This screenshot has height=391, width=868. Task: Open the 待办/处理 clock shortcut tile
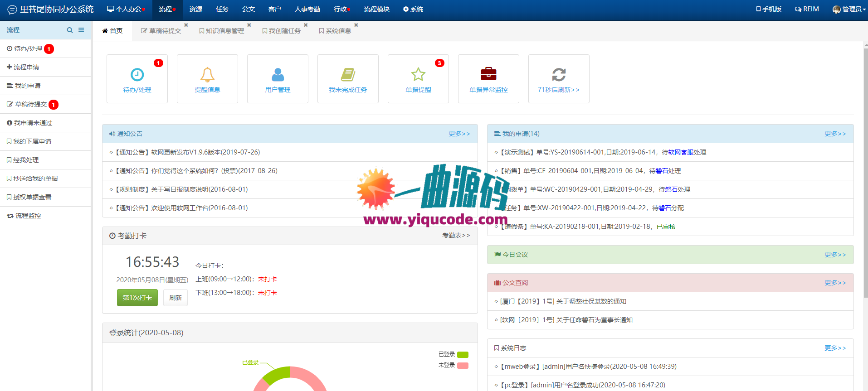[137, 79]
